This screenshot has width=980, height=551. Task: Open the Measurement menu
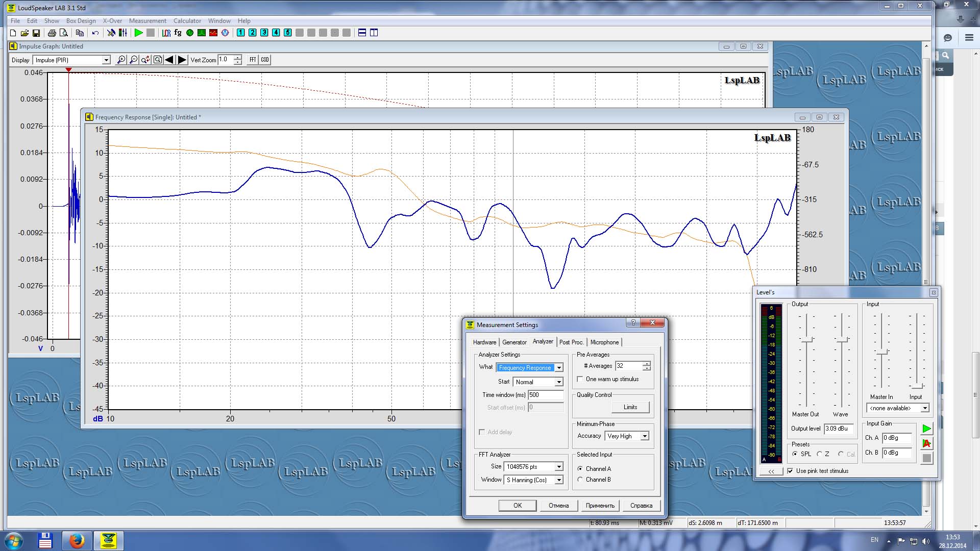tap(148, 21)
